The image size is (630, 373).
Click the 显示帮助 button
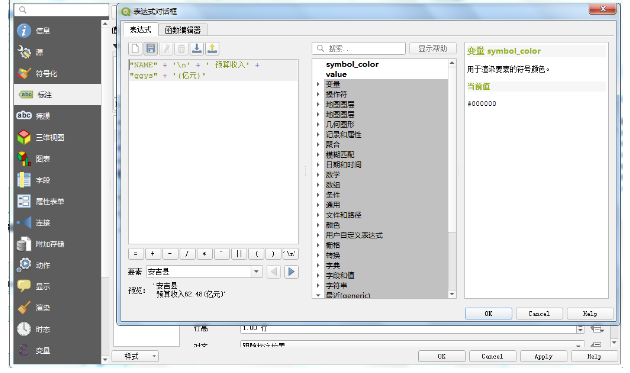433,48
